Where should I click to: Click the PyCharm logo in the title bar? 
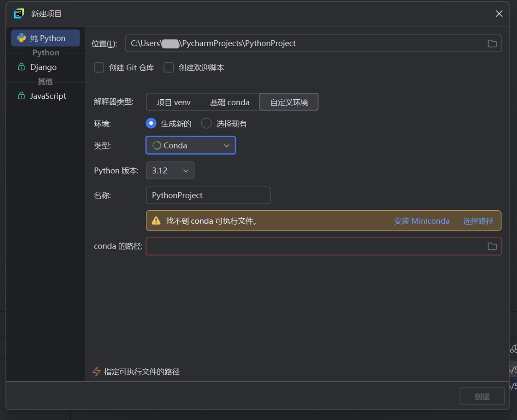coord(18,13)
